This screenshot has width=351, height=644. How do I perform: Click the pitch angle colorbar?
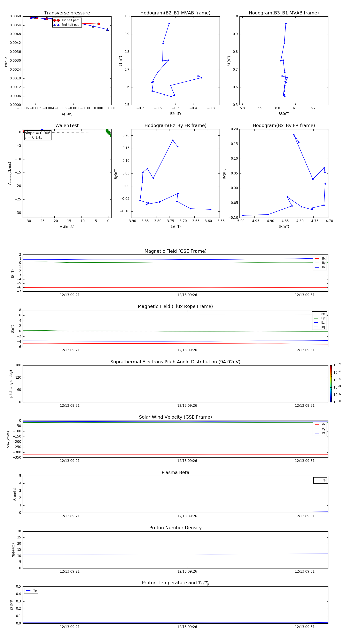(x=331, y=384)
